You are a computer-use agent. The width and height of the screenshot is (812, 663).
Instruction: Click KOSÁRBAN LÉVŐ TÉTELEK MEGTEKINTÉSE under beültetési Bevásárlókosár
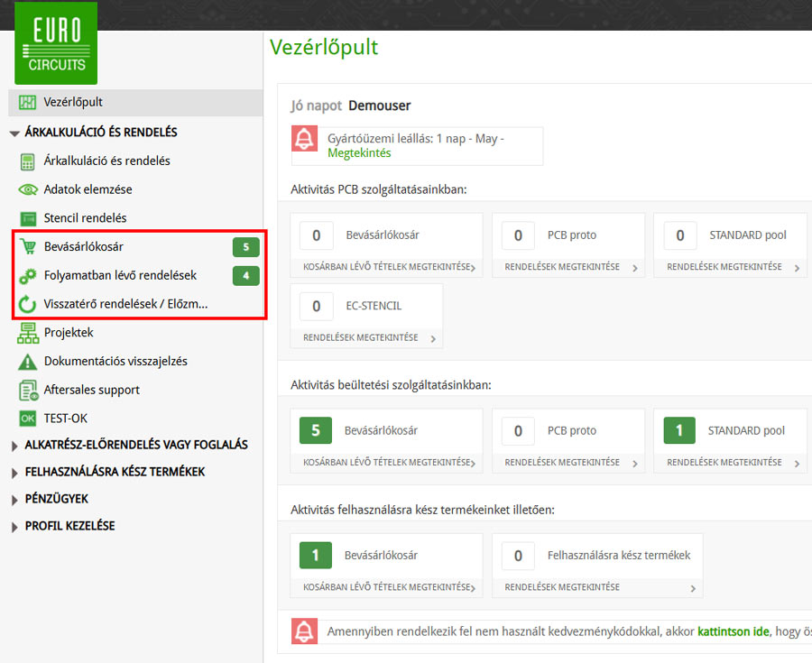point(387,462)
